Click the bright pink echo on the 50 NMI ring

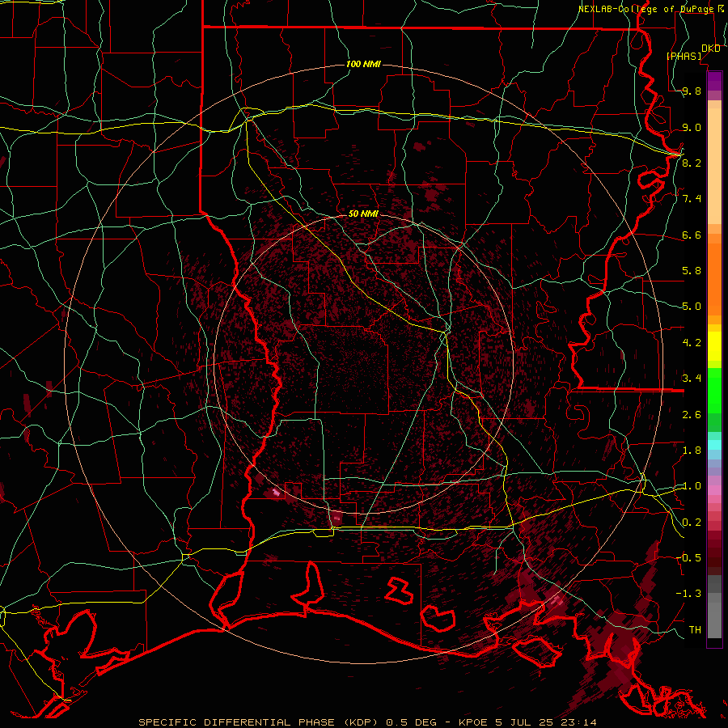tap(276, 492)
